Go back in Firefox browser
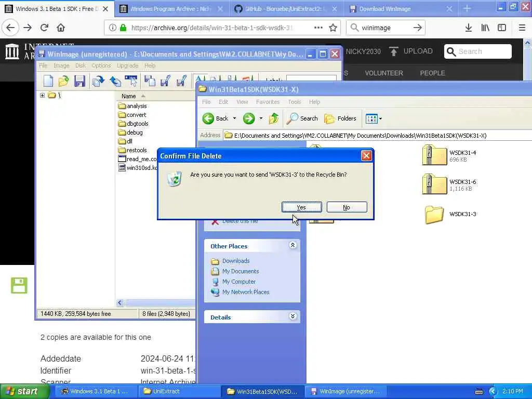Screen dimensions: 532x399 click(x=10, y=28)
